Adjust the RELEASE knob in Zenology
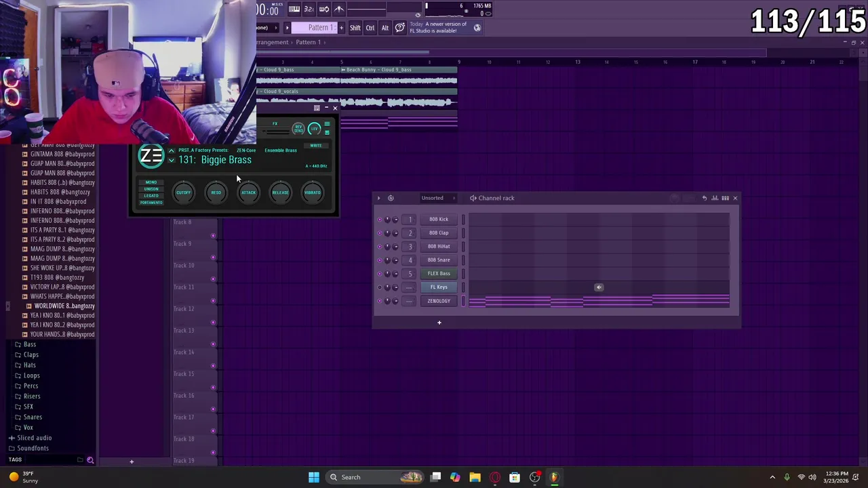This screenshot has width=868, height=488. coord(280,192)
